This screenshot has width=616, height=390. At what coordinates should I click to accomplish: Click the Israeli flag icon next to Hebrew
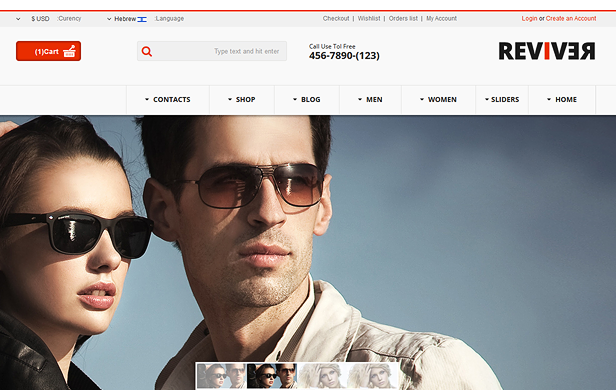(142, 19)
